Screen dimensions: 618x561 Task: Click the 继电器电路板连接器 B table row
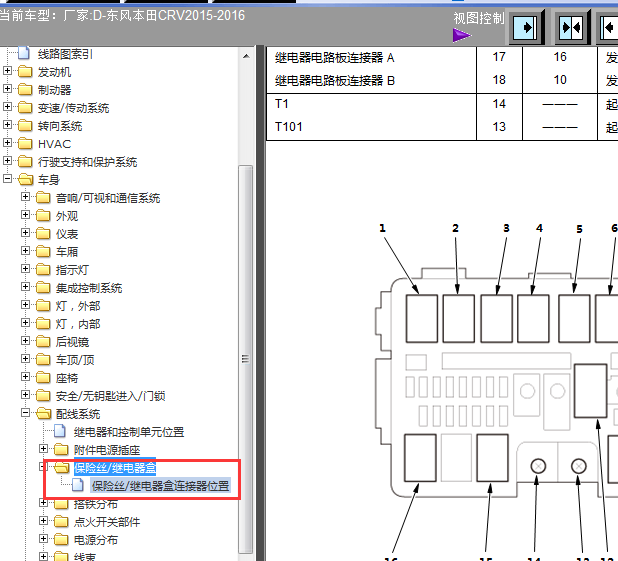(x=335, y=81)
